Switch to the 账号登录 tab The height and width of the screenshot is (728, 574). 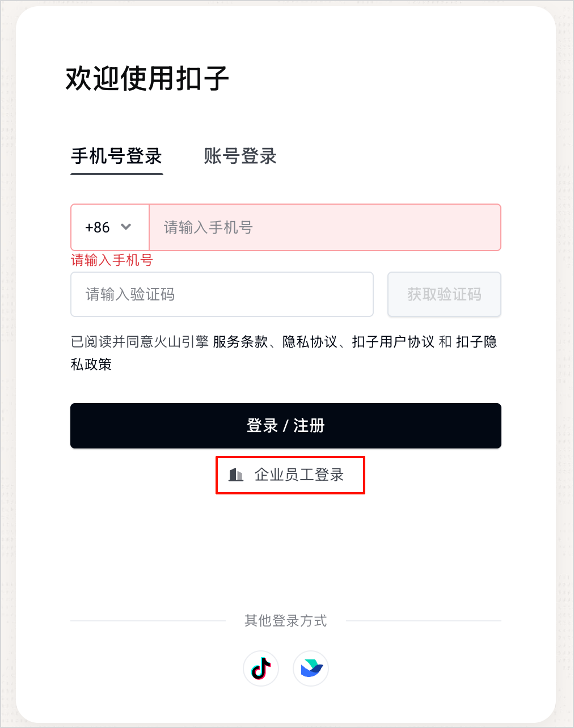click(x=240, y=156)
